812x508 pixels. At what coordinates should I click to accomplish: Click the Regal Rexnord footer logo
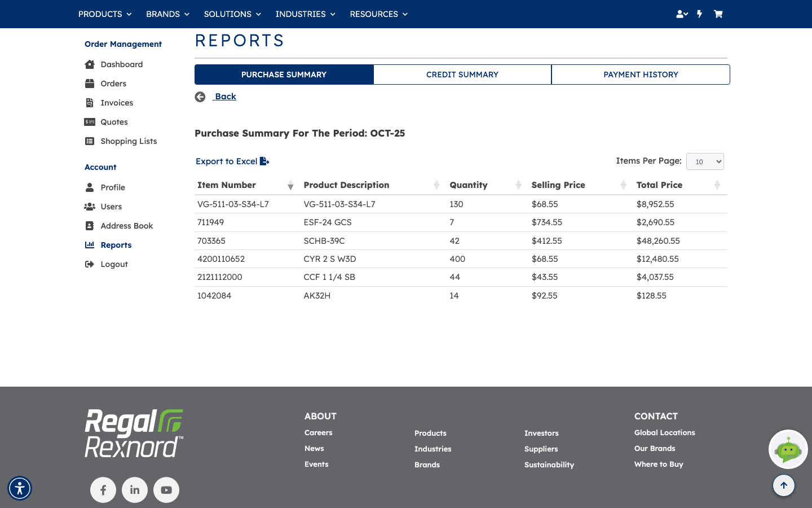click(134, 433)
